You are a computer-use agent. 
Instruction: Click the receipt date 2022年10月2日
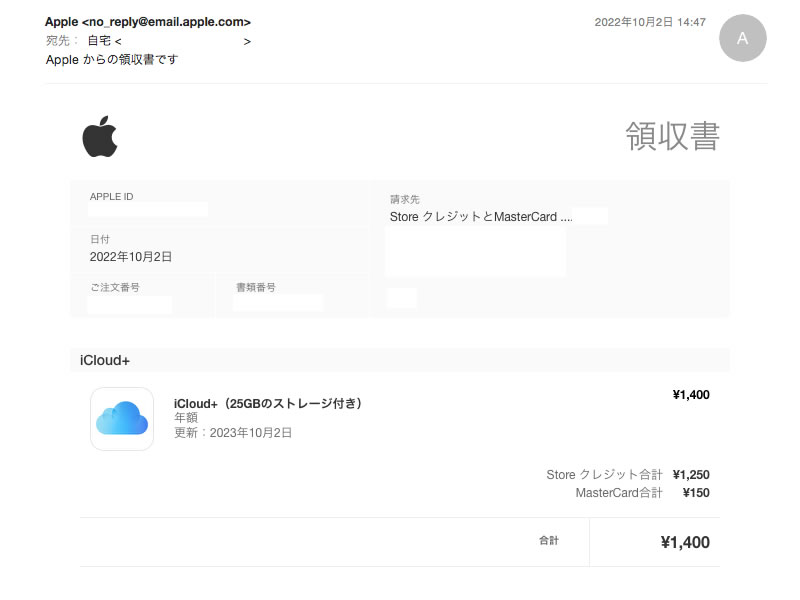(131, 257)
